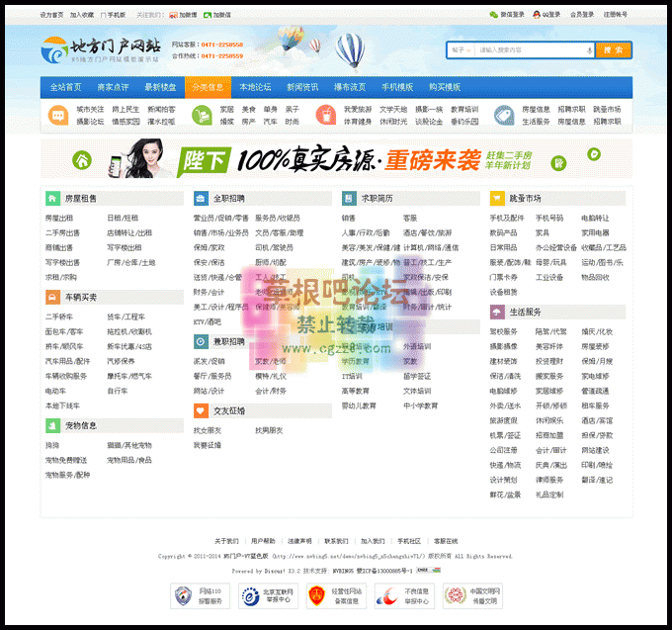Click the 北京互联网举报中心 badge in the footer

point(268,596)
